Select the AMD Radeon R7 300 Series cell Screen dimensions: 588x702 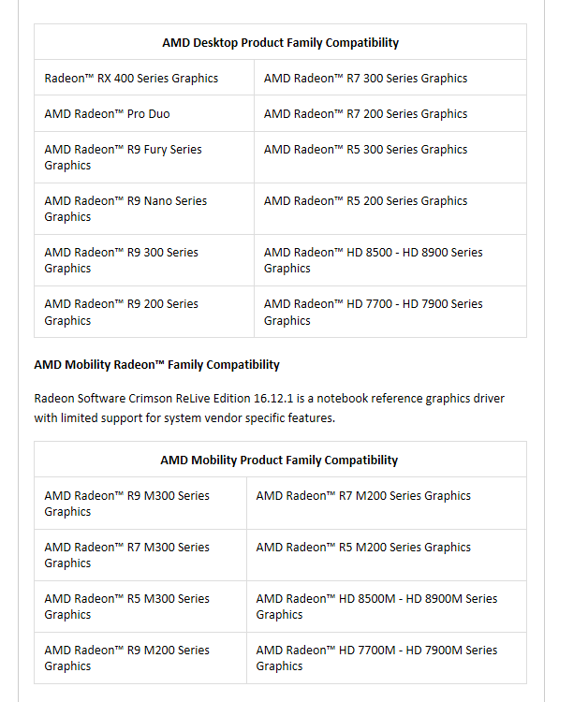365,79
